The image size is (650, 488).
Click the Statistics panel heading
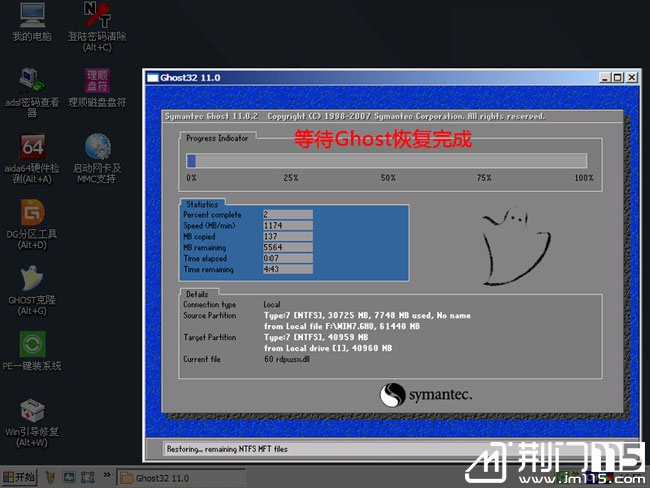pyautogui.click(x=202, y=204)
